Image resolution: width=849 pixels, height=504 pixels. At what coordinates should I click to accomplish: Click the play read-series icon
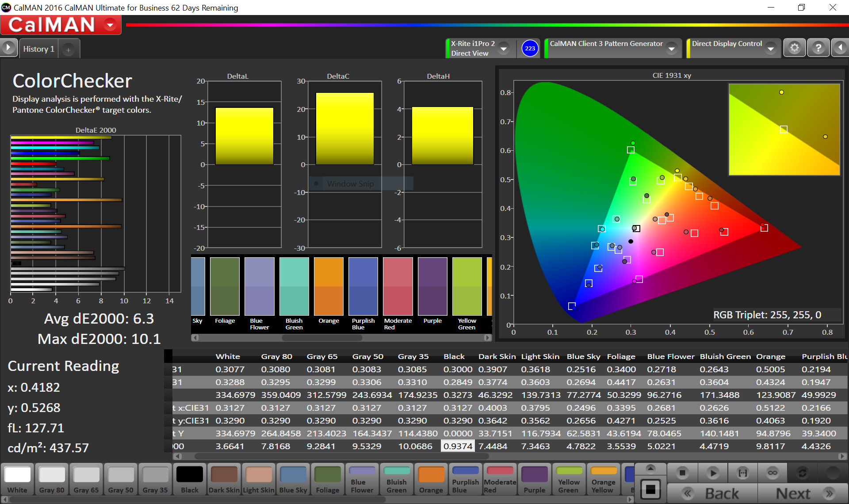712,473
